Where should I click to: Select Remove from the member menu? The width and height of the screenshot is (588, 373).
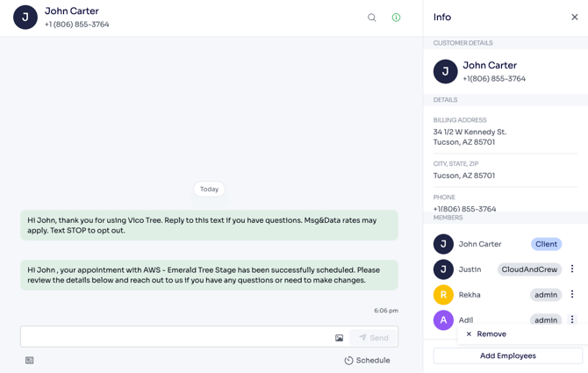[x=486, y=334]
